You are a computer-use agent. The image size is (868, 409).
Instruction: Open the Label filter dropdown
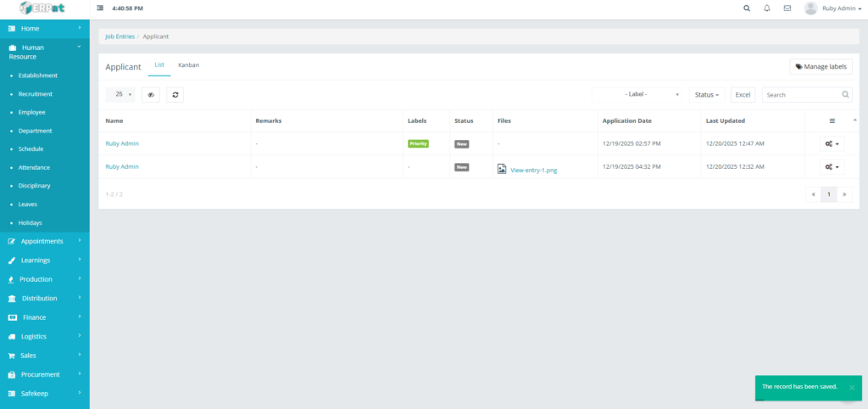(x=637, y=95)
